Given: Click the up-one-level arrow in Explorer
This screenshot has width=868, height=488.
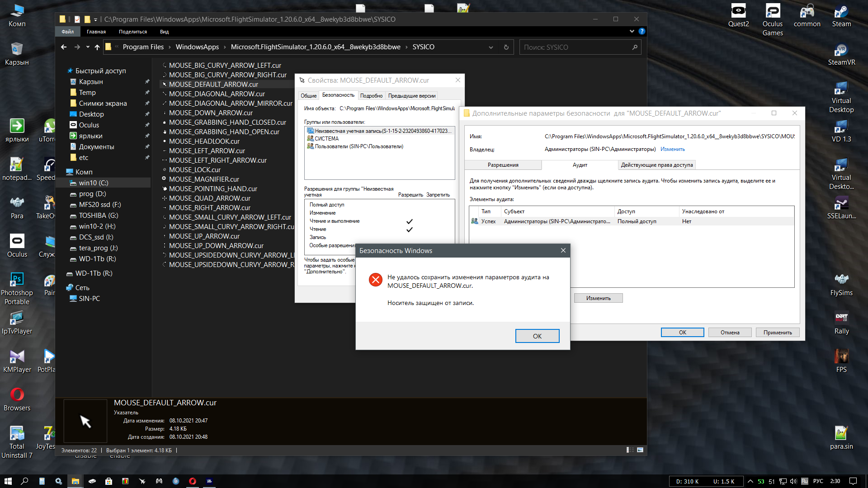Looking at the screenshot, I should point(97,47).
